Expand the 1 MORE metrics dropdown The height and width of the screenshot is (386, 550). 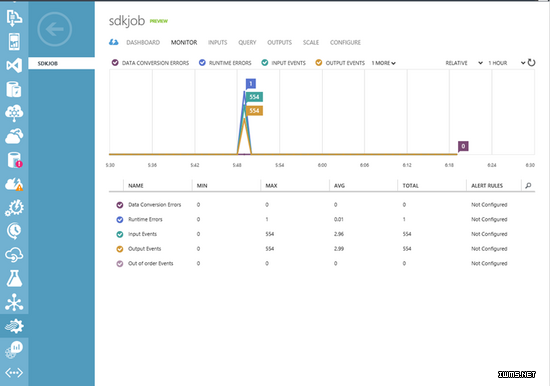384,63
